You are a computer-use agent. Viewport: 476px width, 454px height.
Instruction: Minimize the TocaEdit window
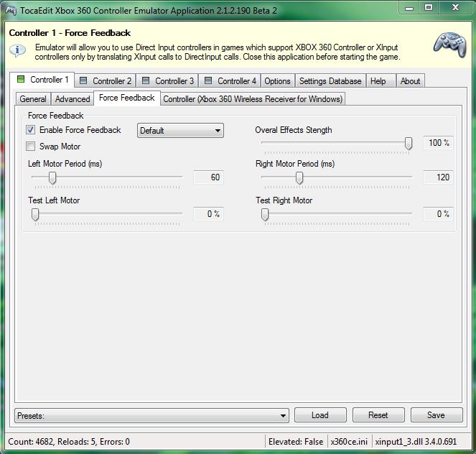[409, 8]
